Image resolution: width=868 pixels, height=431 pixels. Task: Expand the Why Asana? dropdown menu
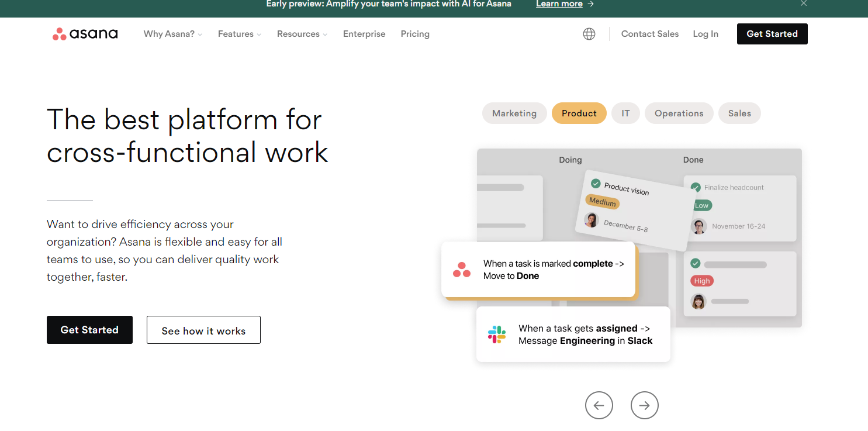(x=173, y=34)
